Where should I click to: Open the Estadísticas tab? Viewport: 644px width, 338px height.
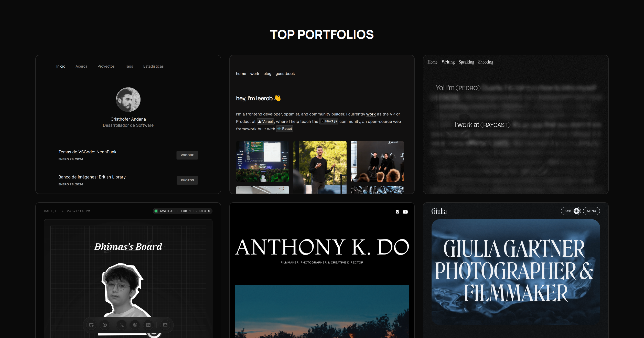point(153,66)
